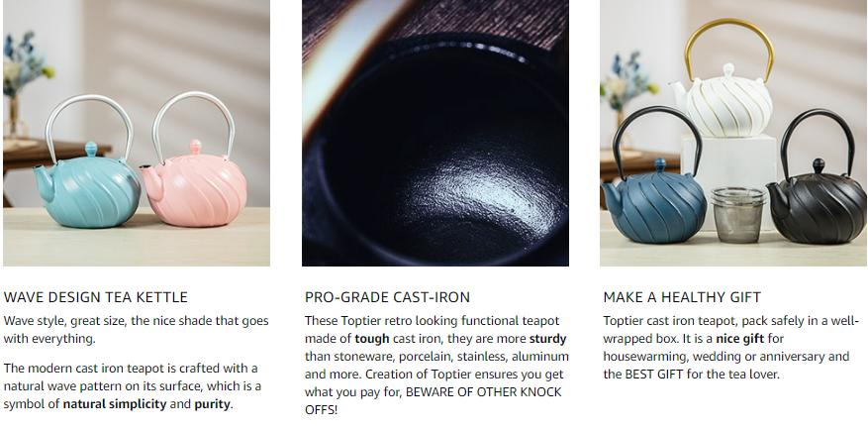Click the PRO-GRADE CAST-IRON heading
868x430 pixels.
click(x=387, y=297)
